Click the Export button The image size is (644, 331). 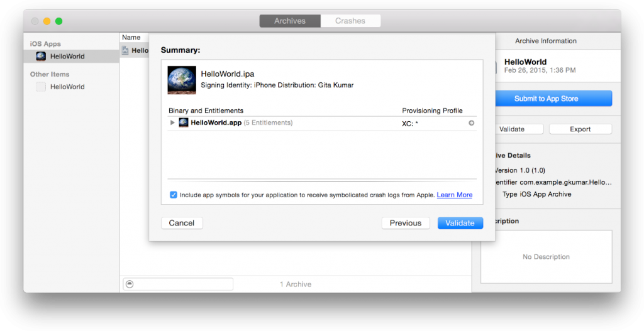[580, 129]
